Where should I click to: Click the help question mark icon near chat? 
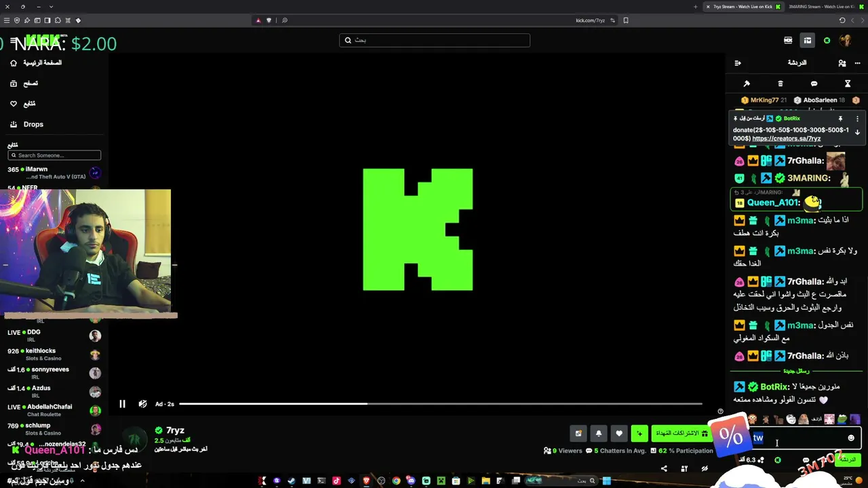pos(720,411)
